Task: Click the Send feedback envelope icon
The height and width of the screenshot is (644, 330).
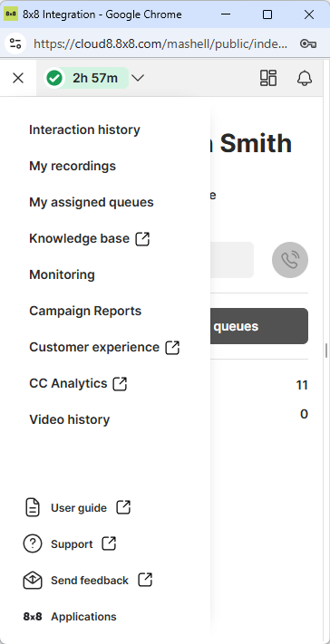Action: [x=33, y=581]
